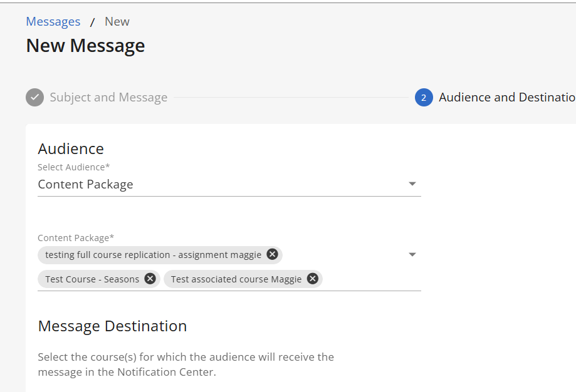Select the testing full course replication chip label
The image size is (576, 392).
coord(152,255)
